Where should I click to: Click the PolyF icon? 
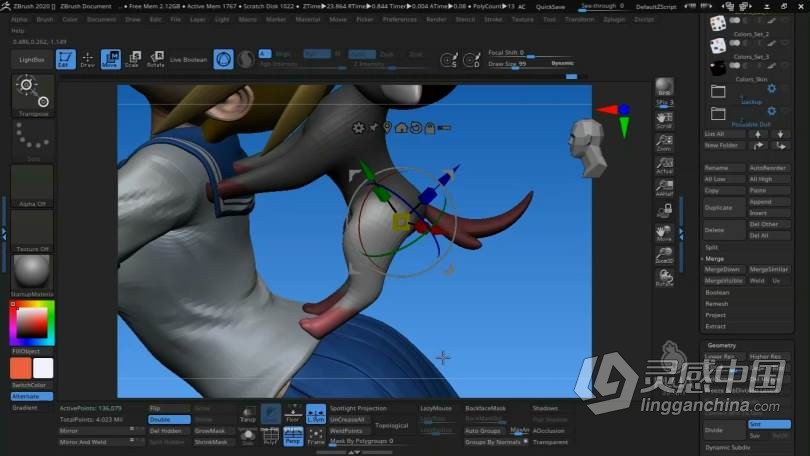tap(270, 436)
